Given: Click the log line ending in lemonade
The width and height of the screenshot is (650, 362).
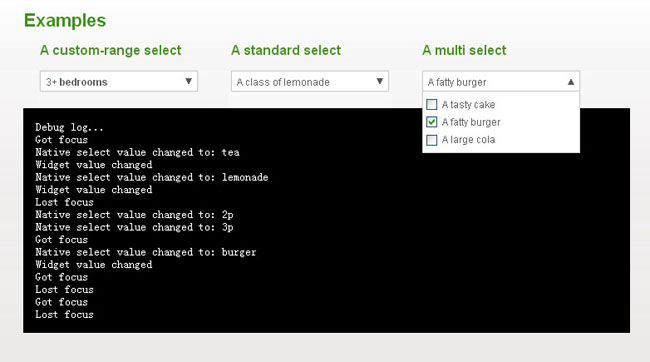Looking at the screenshot, I should [x=152, y=177].
